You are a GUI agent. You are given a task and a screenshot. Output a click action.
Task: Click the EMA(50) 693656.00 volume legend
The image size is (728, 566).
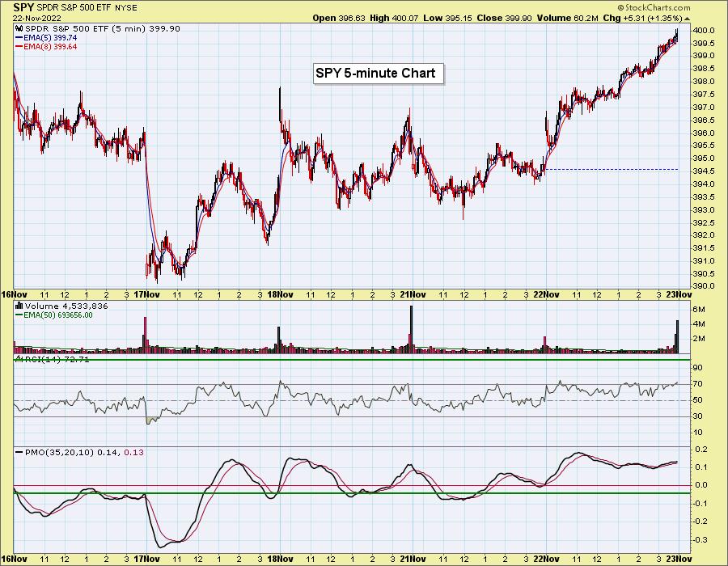click(x=54, y=315)
